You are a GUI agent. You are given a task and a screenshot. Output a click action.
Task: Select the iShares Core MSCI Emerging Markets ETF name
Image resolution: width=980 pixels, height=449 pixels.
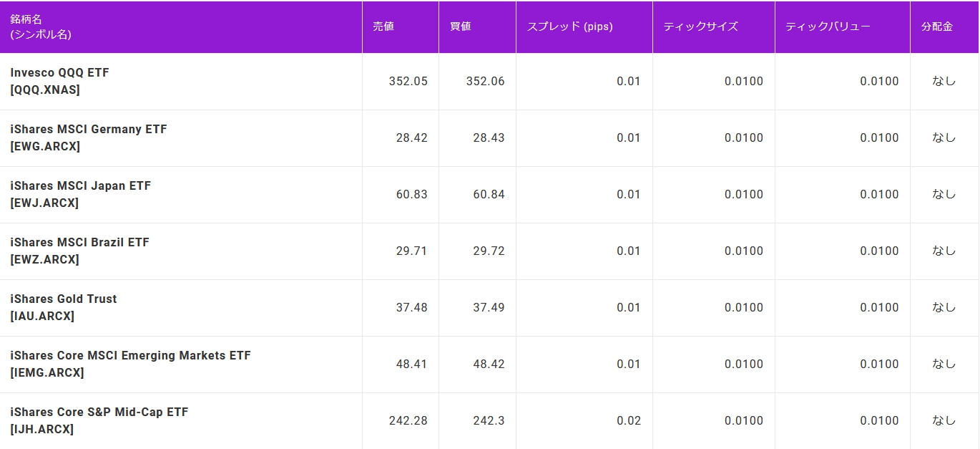(x=130, y=355)
